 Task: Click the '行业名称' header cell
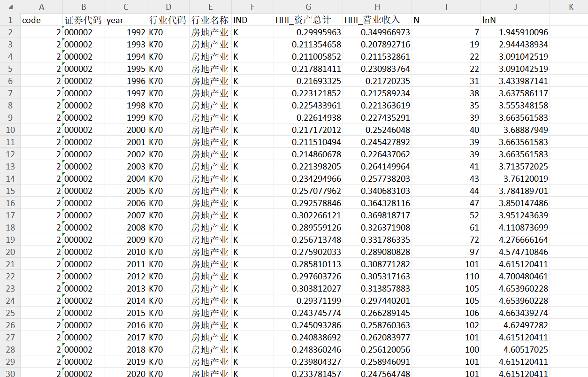pos(210,20)
